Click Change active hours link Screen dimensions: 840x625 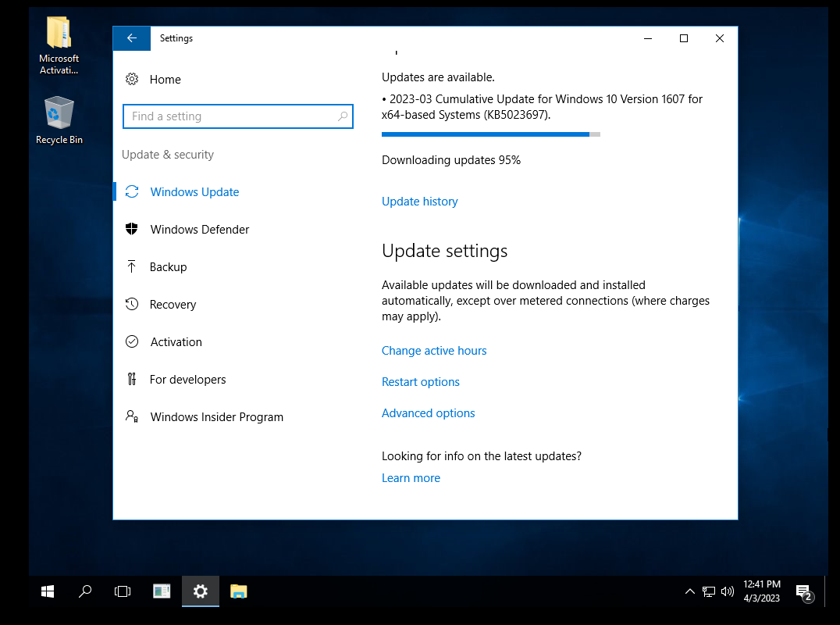(434, 351)
